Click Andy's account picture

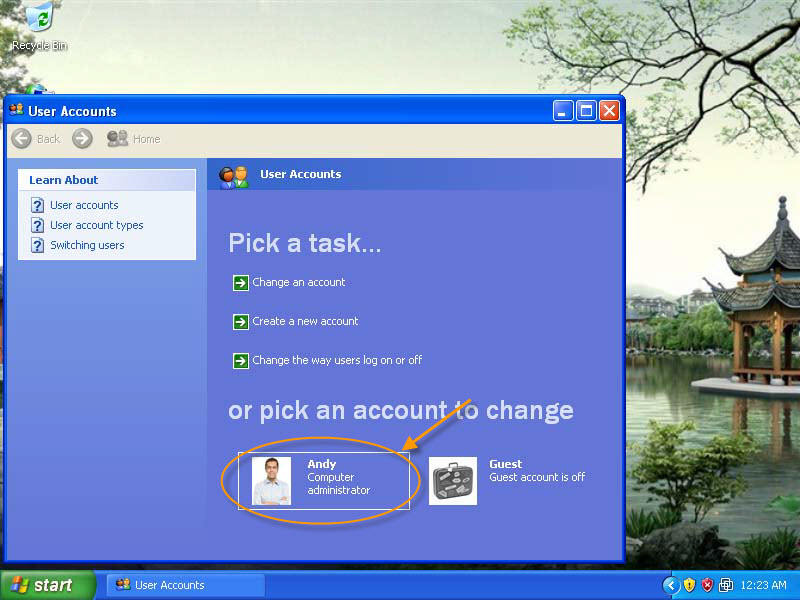pos(271,481)
